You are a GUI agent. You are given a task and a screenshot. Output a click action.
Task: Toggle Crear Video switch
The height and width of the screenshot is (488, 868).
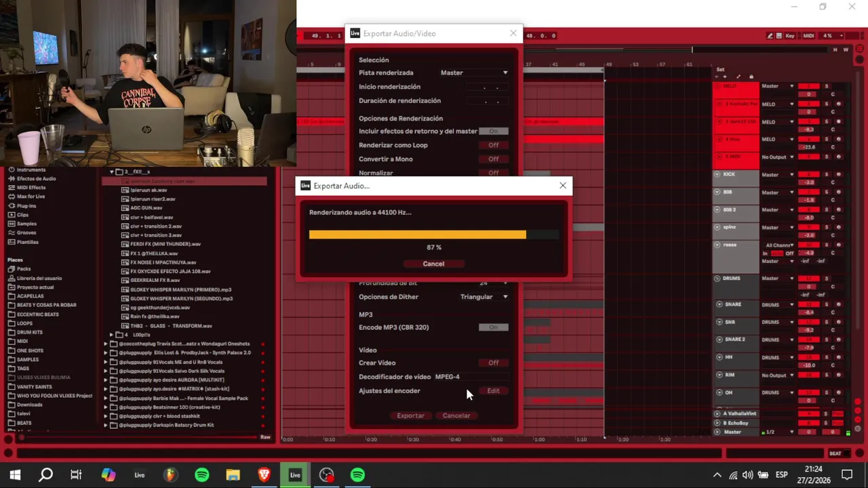(493, 363)
